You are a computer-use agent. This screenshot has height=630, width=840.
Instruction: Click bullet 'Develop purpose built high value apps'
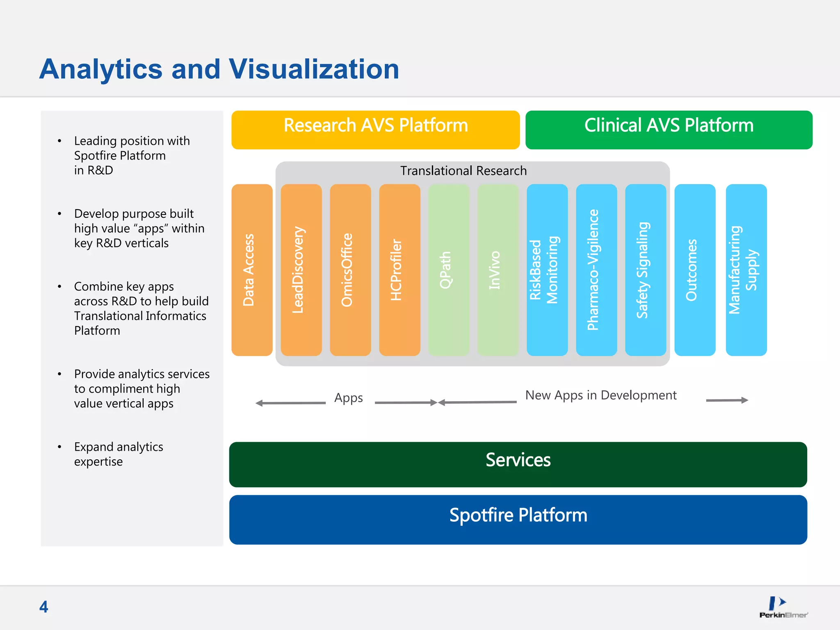pos(139,228)
